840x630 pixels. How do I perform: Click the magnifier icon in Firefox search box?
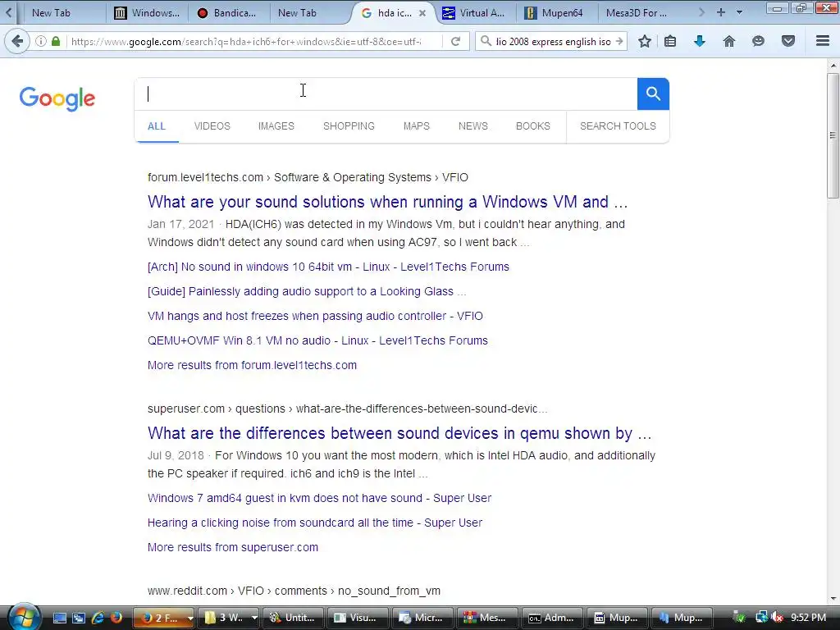pyautogui.click(x=486, y=41)
